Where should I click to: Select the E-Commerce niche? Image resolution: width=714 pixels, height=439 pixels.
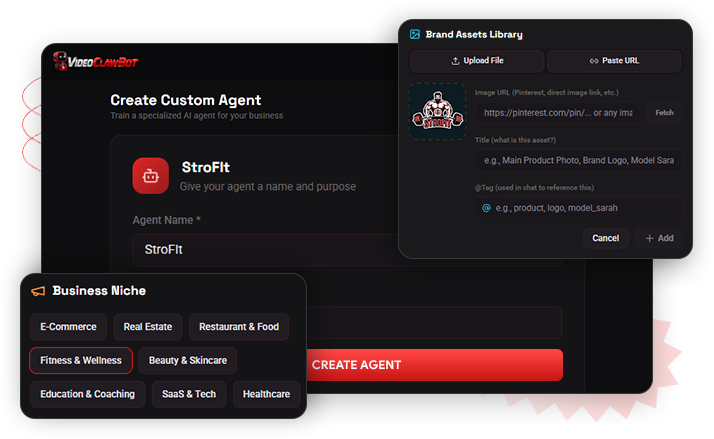pyautogui.click(x=68, y=327)
